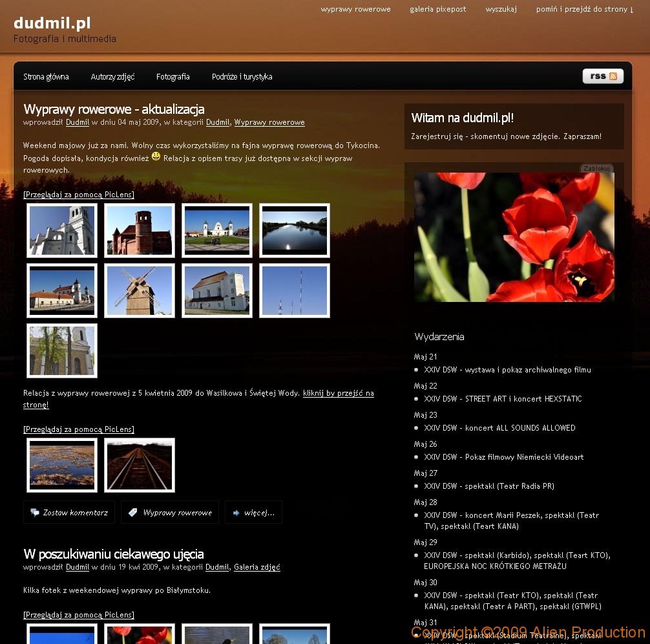
Task: Open the Strona główna menu item
Action: tap(46, 77)
